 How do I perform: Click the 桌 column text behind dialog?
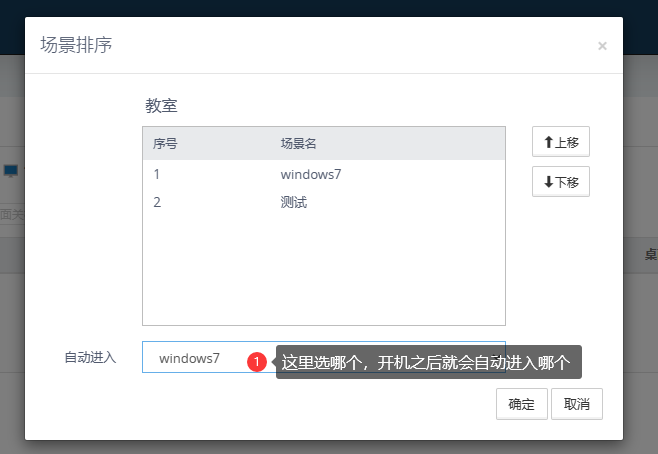650,255
